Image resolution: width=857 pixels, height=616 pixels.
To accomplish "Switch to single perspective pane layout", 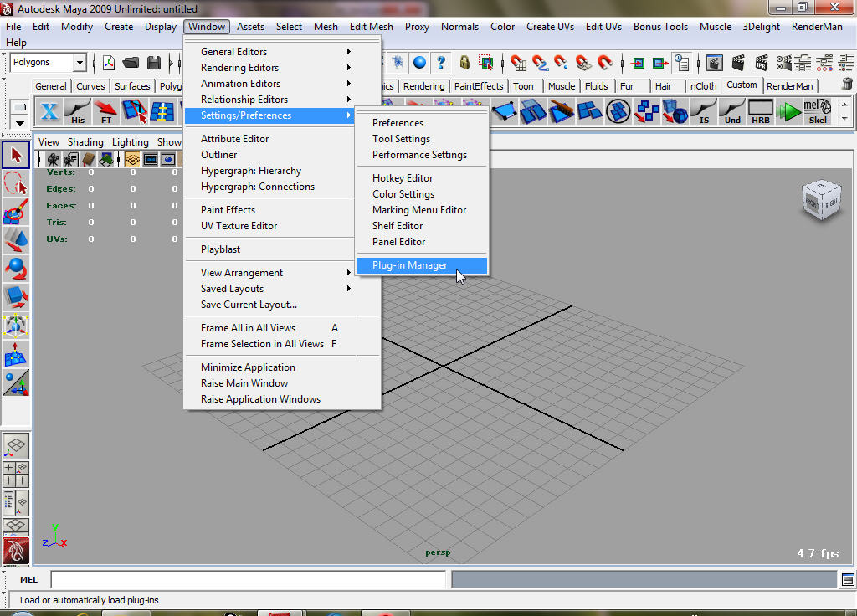I will 16,446.
